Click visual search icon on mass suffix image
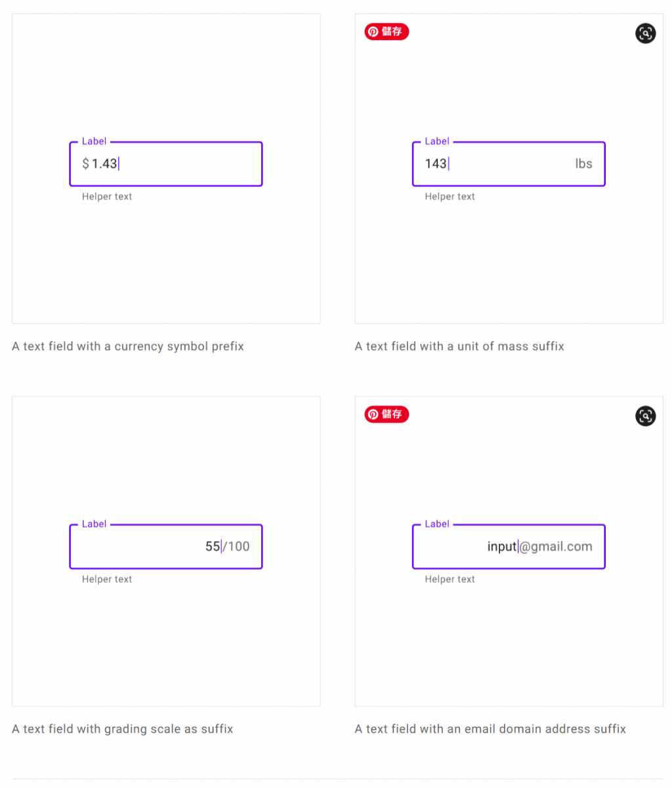Screen dimensions: 672x789 coord(645,33)
